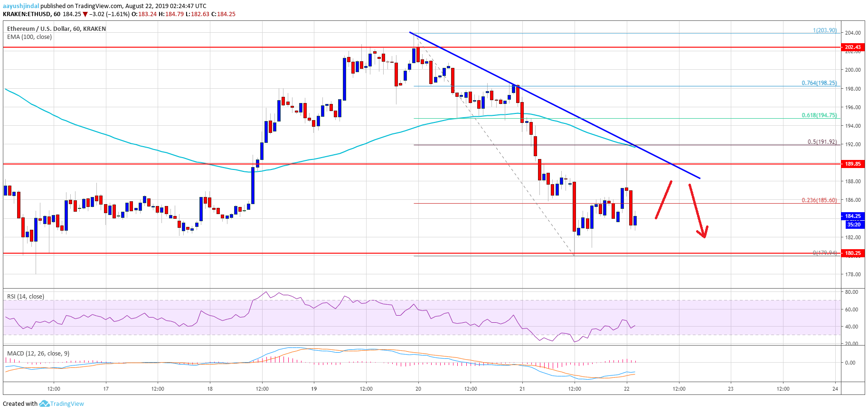This screenshot has width=868, height=412.
Task: Click the date 19 on time axis
Action: click(x=314, y=389)
